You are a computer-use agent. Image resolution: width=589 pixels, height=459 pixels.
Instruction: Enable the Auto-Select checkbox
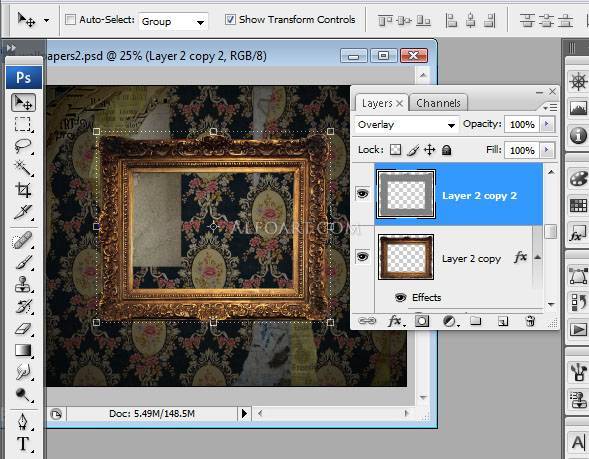[x=70, y=20]
